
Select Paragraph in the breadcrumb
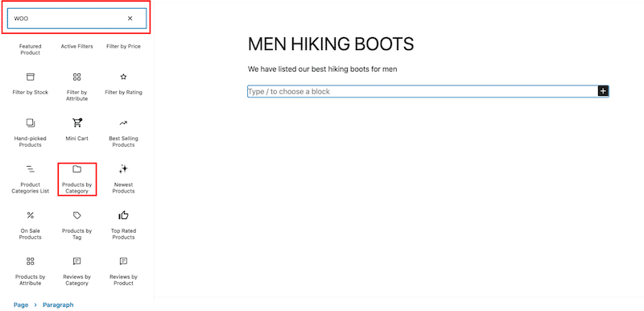click(x=58, y=305)
